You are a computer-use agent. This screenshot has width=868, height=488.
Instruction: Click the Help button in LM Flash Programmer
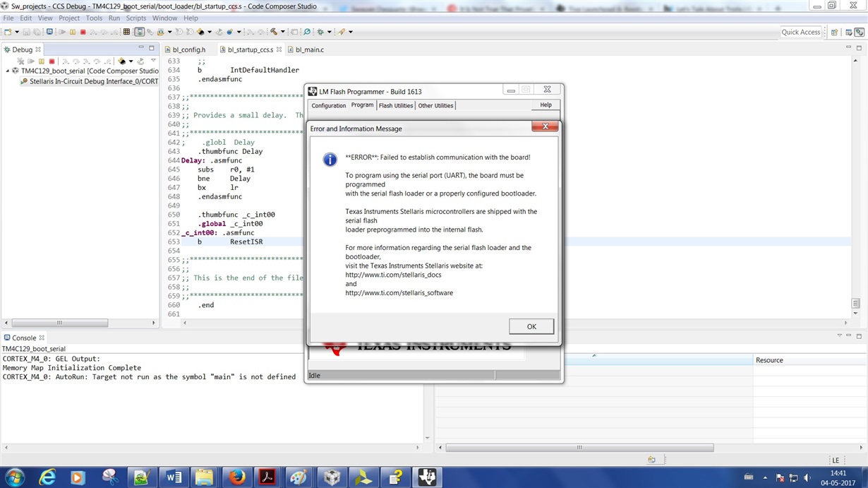[545, 105]
